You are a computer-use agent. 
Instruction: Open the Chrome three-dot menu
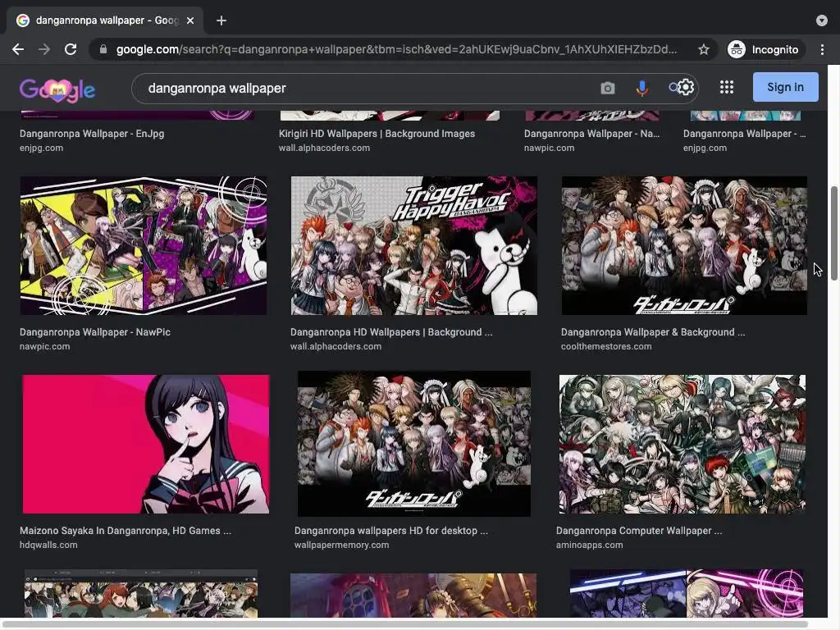pyautogui.click(x=822, y=49)
